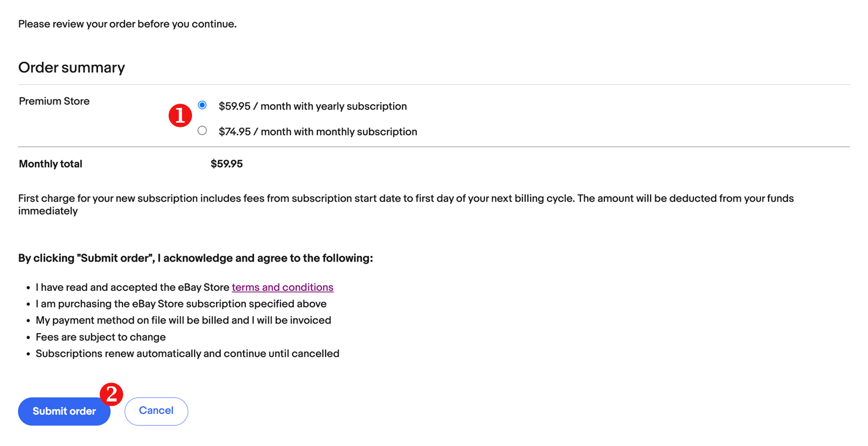Viewport: 868px width, 446px height.
Task: Click the yearly subscription price label text
Action: (x=312, y=106)
